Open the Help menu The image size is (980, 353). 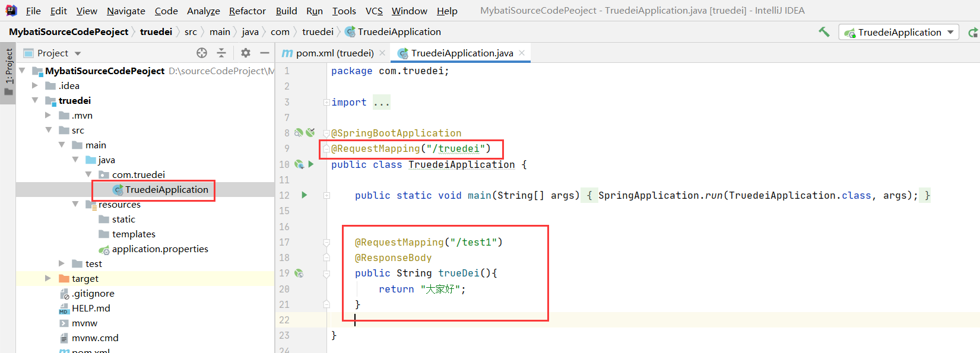click(447, 11)
